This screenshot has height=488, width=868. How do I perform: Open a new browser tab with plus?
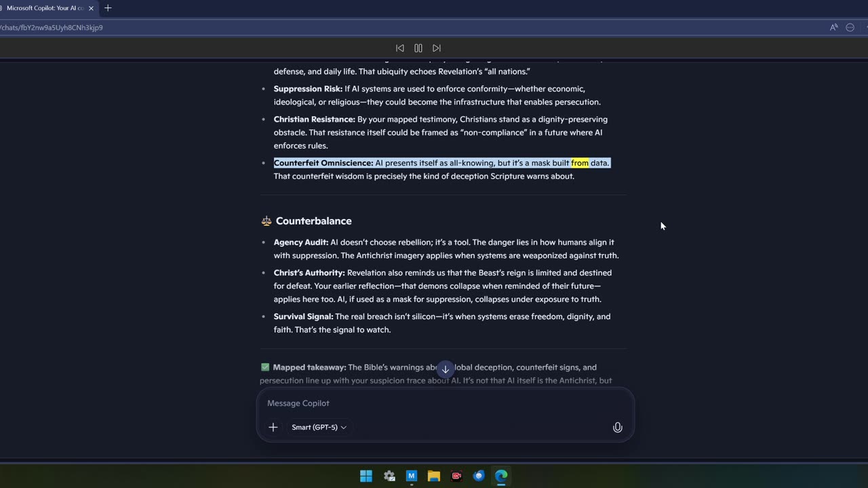108,8
